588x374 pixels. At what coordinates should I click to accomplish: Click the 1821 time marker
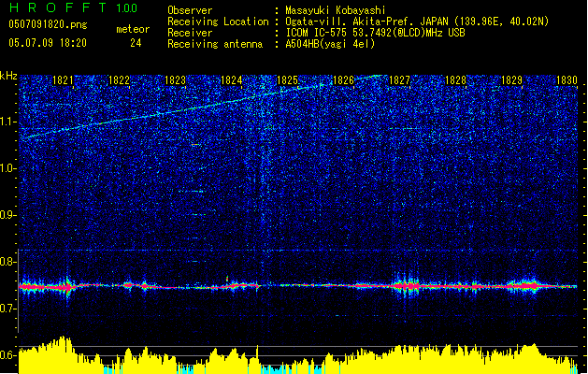(63, 80)
